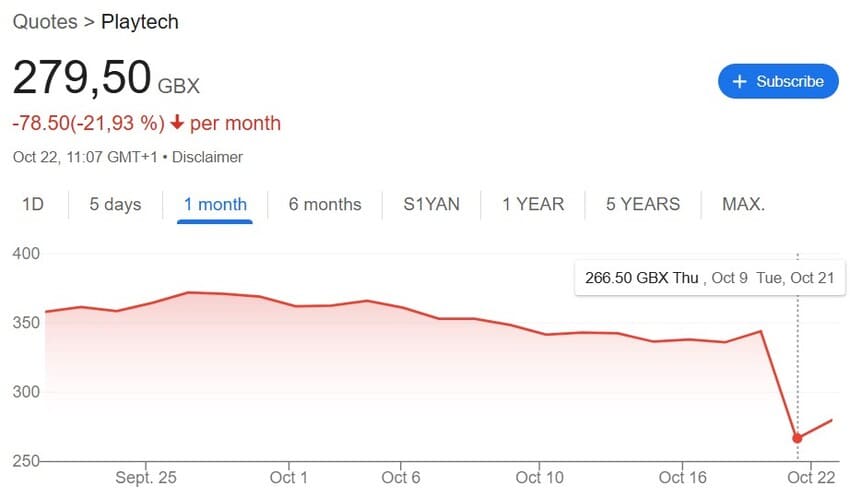Open the Quotes breadcrumb link
Screen dimensions: 850x498
[45, 21]
